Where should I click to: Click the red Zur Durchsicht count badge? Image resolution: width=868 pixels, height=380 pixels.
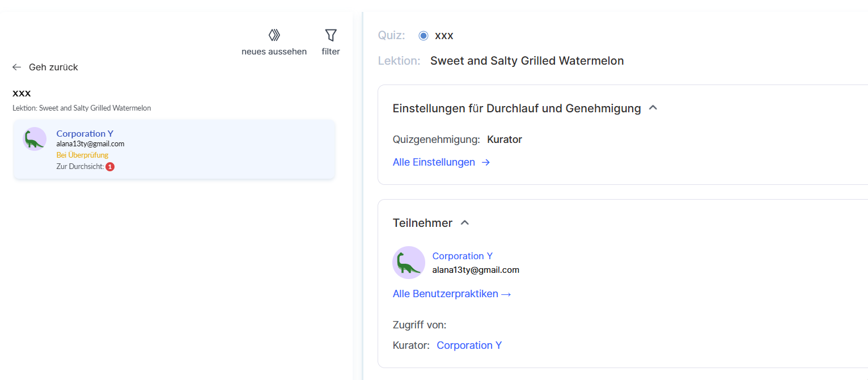point(110,167)
